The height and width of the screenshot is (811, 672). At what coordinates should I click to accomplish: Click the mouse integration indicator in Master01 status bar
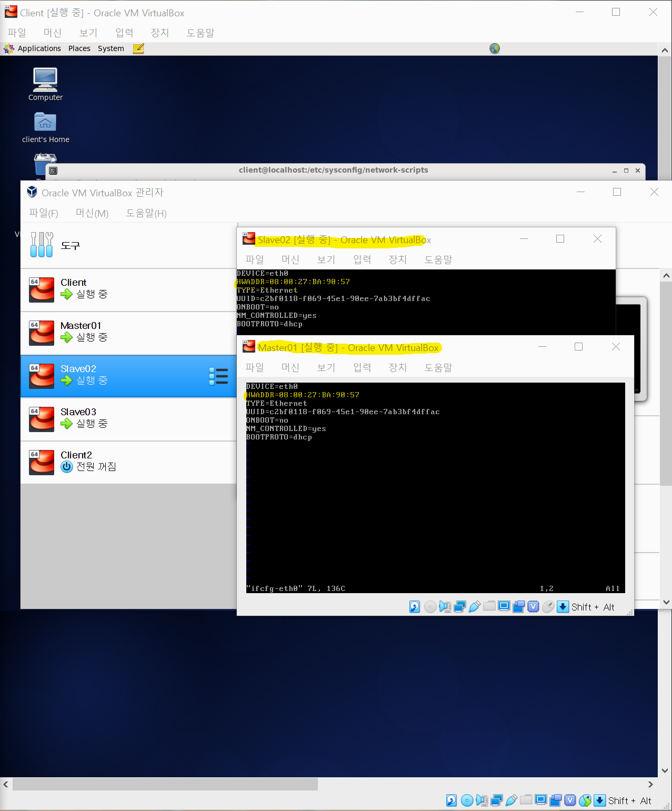point(548,607)
